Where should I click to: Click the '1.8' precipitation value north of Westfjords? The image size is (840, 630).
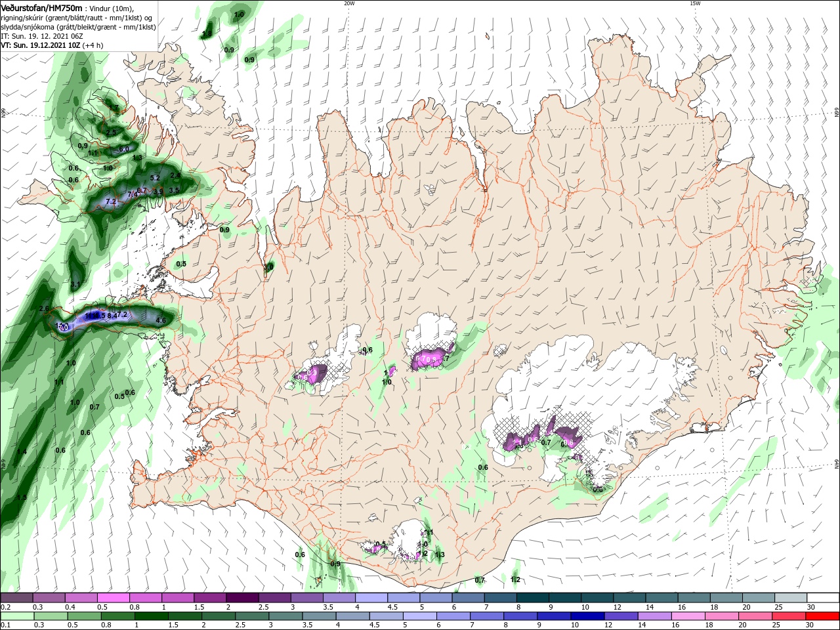207,33
